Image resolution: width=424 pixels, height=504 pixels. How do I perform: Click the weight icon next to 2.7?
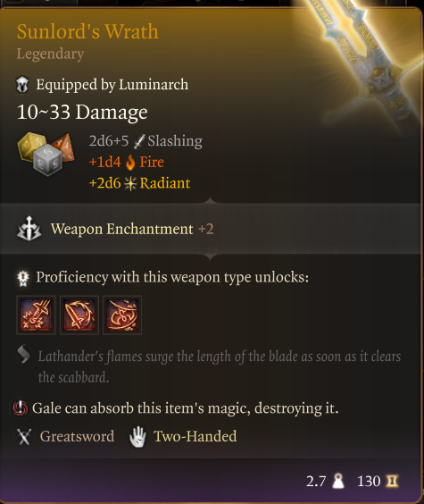[338, 481]
